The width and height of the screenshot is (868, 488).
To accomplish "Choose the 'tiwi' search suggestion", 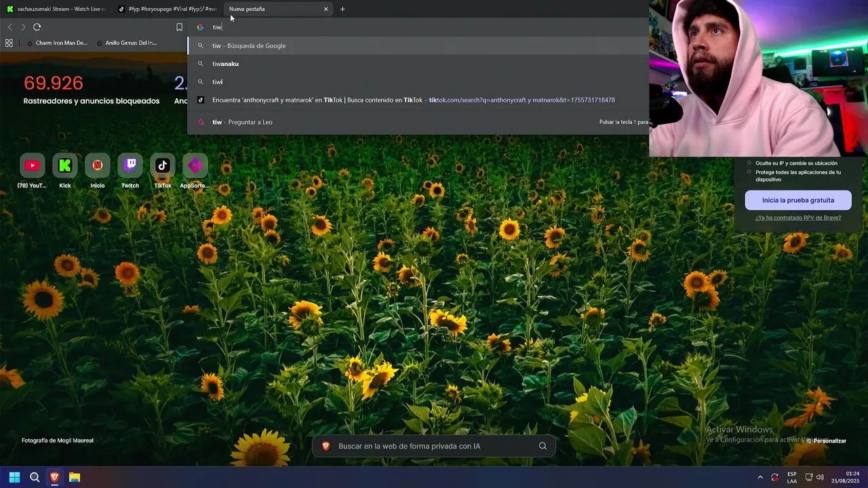I will (418, 82).
